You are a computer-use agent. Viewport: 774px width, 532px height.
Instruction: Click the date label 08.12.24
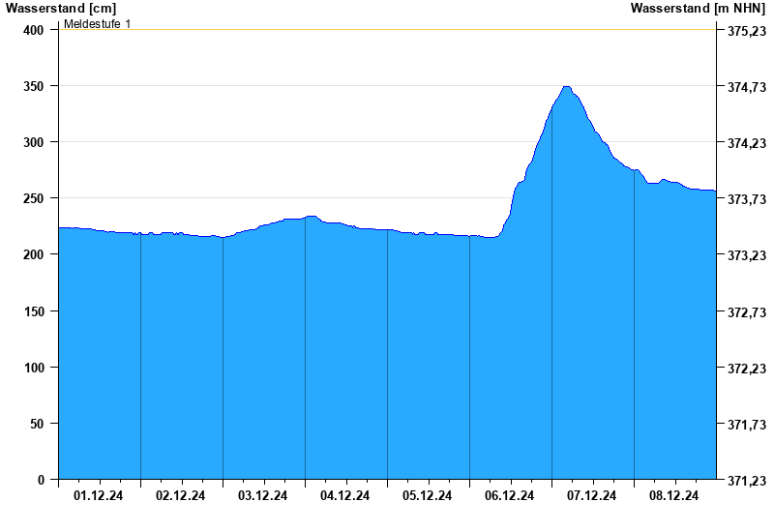[673, 496]
